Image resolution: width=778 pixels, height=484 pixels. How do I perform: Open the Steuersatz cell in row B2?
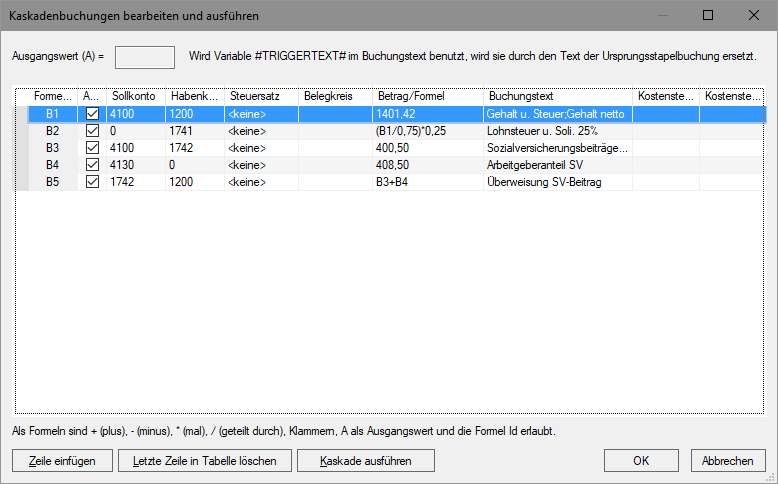260,131
